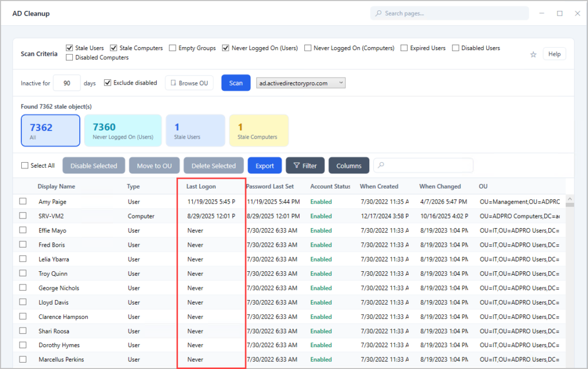
Task: Sort by When Created column header
Action: [x=379, y=186]
